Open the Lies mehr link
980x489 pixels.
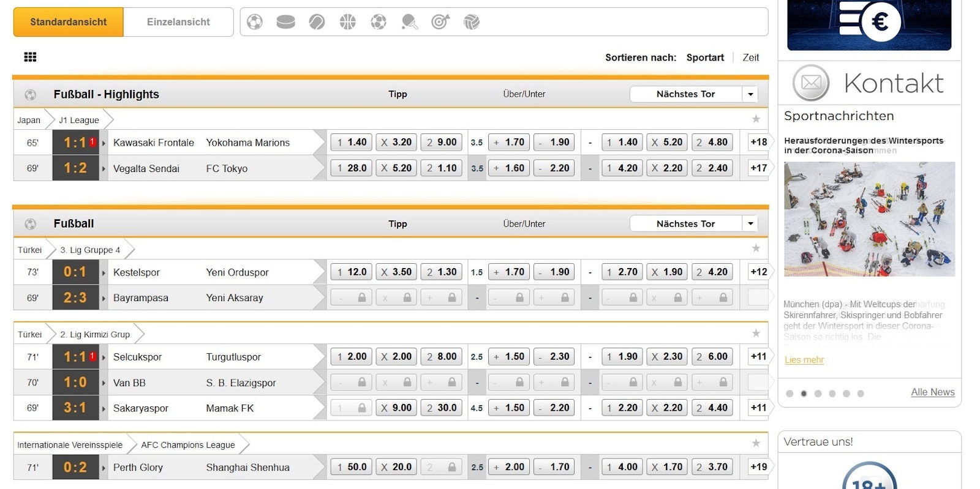tap(804, 360)
